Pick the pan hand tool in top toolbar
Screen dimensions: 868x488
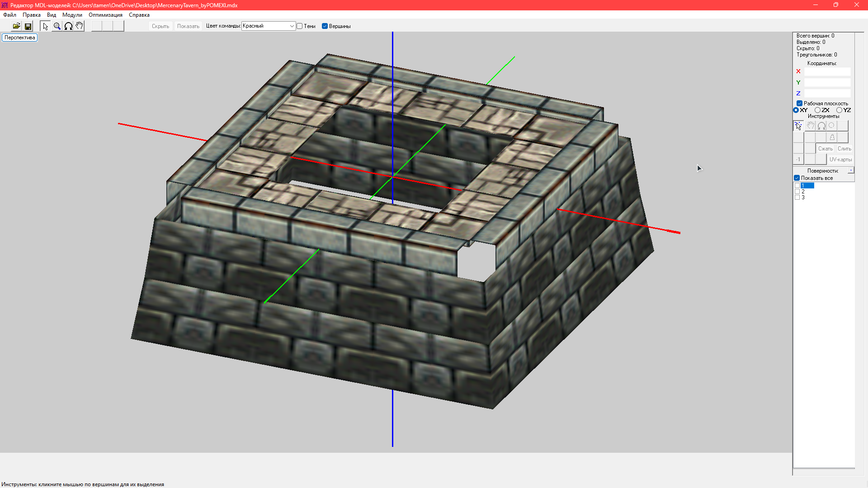[80, 26]
